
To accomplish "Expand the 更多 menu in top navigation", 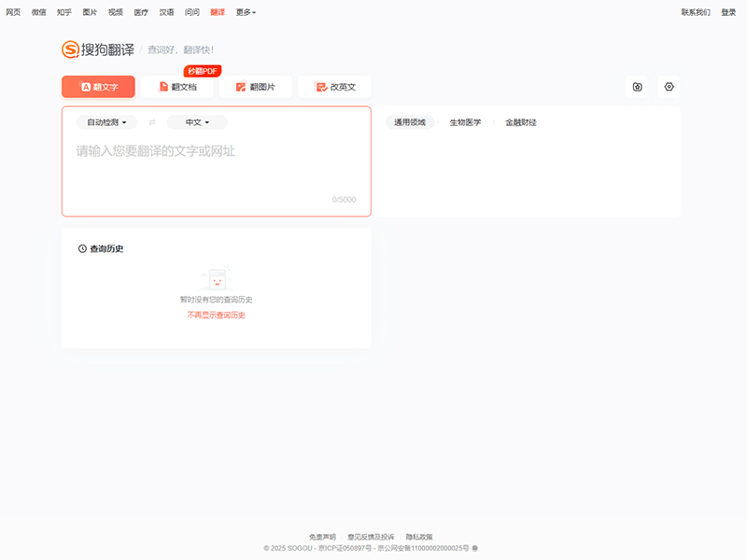I will pyautogui.click(x=246, y=12).
